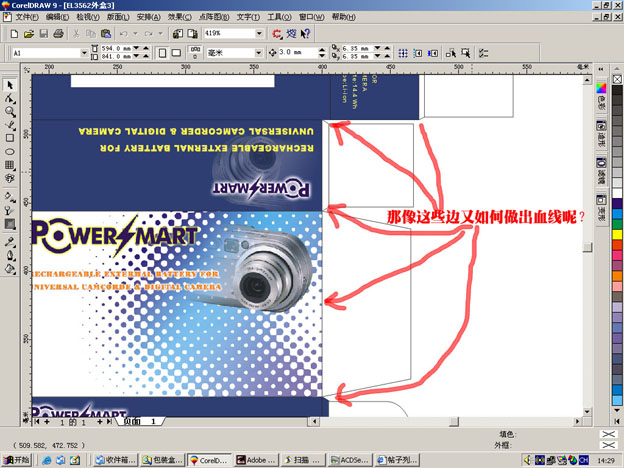Open the zoom level dropdown showing 419%
Viewport: 624px width, 468px height.
click(x=259, y=33)
